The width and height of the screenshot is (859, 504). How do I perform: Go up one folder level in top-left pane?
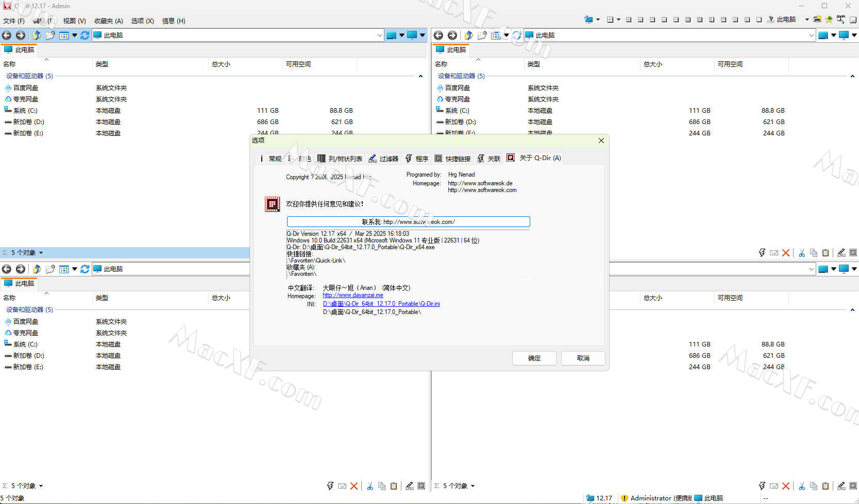click(37, 36)
